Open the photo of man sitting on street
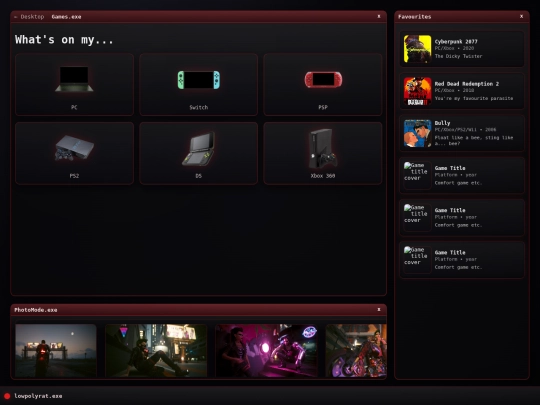Image resolution: width=540 pixels, height=405 pixels. coord(156,350)
